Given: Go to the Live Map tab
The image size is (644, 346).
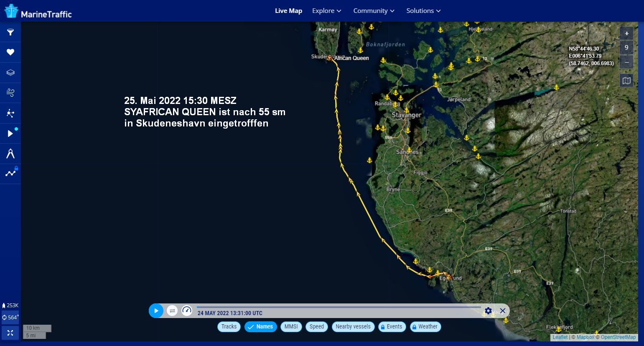Looking at the screenshot, I should tap(288, 11).
